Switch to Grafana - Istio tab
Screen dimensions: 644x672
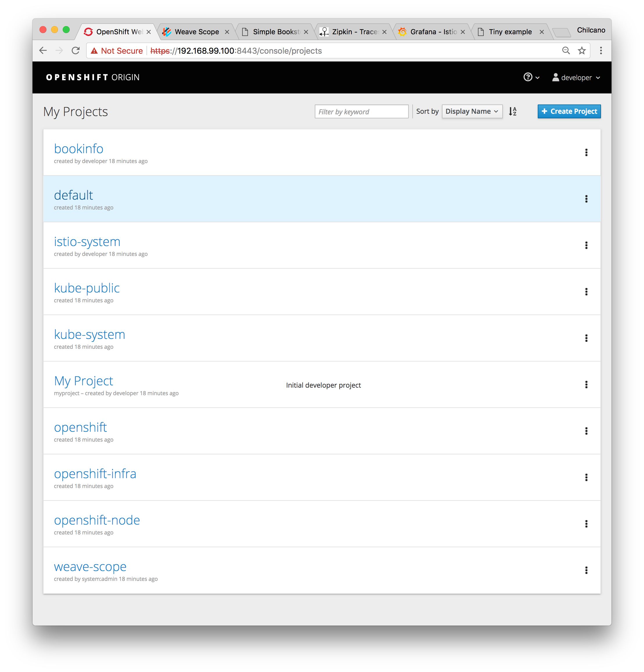[x=432, y=32]
